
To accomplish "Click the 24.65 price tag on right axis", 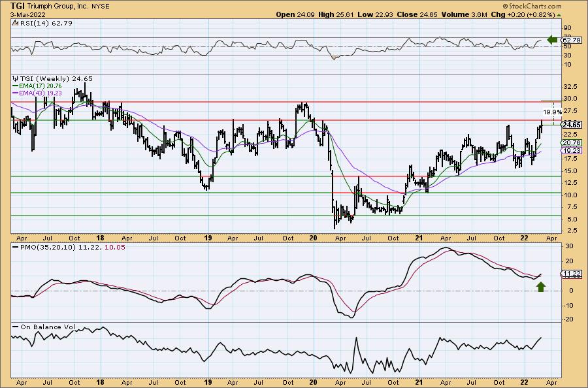I will (x=572, y=125).
